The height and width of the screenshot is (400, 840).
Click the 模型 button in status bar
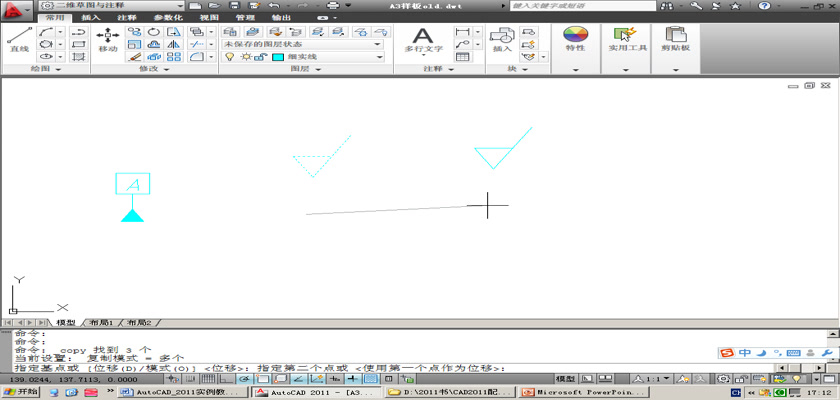566,379
